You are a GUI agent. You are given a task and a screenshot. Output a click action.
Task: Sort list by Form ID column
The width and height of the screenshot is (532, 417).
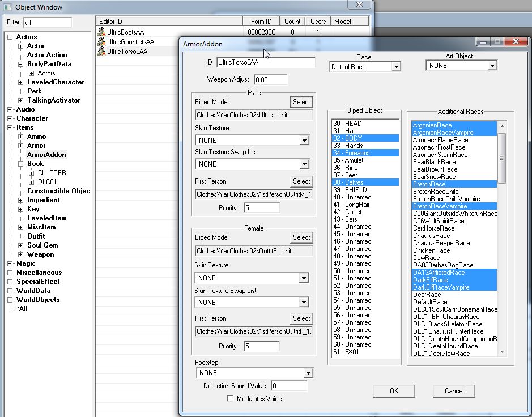pos(261,22)
